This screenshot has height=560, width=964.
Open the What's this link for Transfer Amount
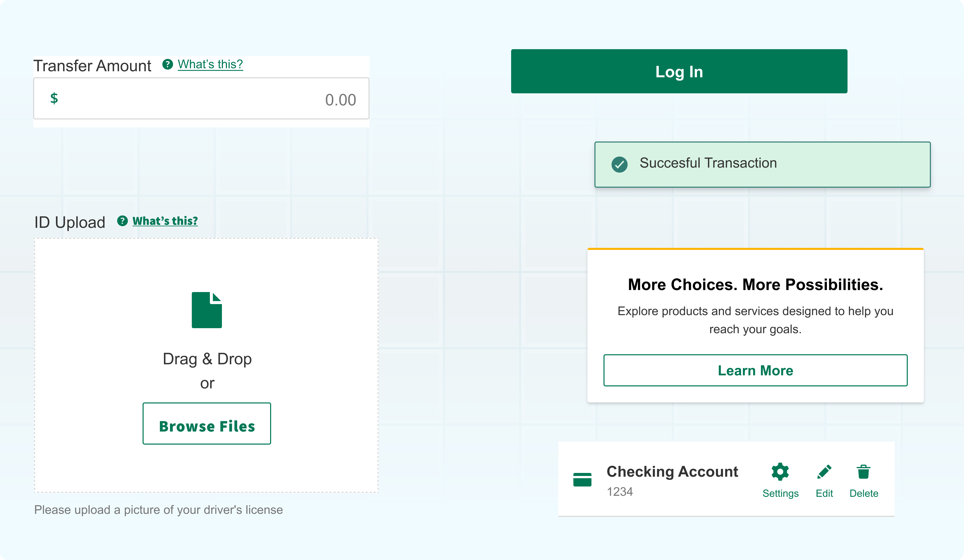coord(210,64)
